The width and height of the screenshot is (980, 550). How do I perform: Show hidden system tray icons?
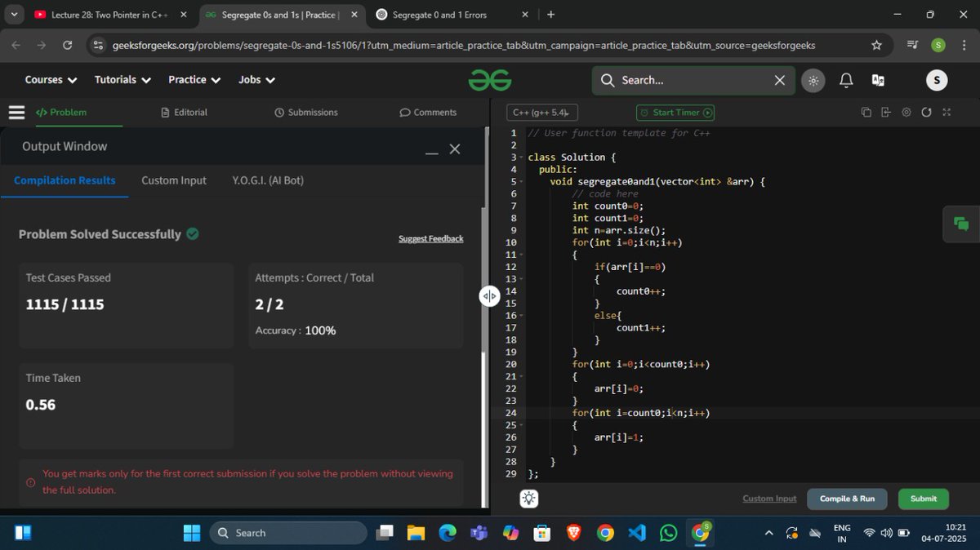click(768, 533)
